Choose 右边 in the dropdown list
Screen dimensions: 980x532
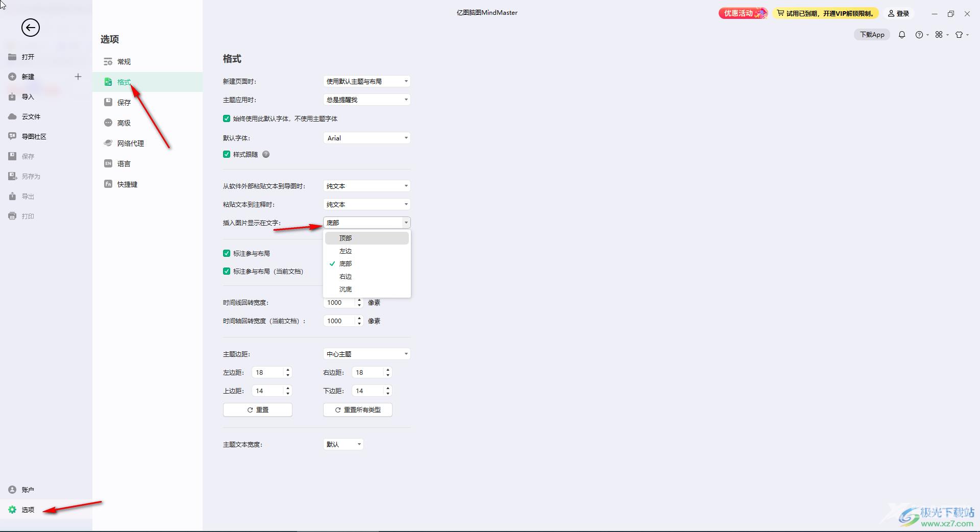click(x=367, y=276)
